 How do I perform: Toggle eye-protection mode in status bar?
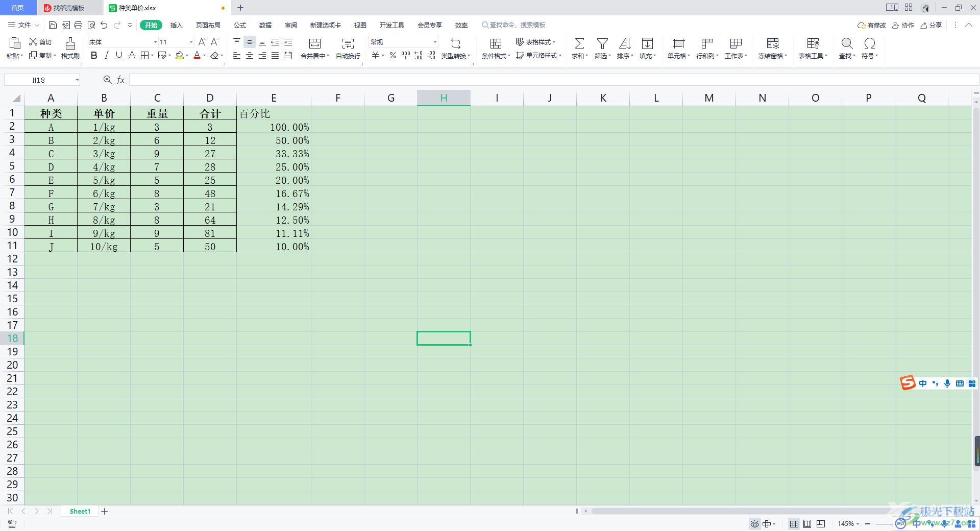pyautogui.click(x=754, y=524)
